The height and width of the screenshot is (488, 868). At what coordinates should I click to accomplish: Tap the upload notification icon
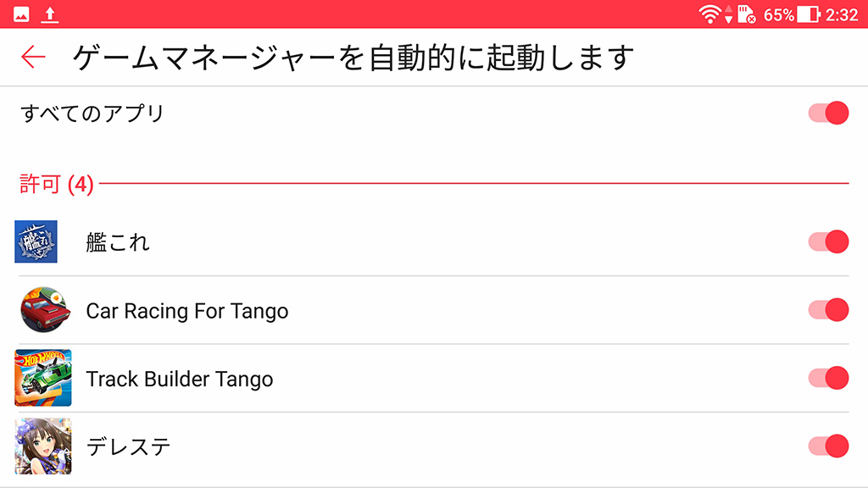click(50, 14)
